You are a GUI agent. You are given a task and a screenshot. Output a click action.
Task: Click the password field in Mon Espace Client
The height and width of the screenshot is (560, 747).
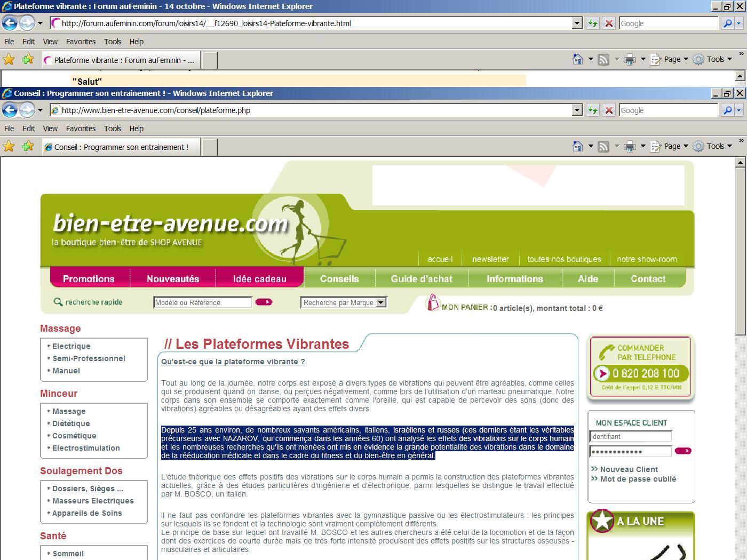(x=630, y=451)
